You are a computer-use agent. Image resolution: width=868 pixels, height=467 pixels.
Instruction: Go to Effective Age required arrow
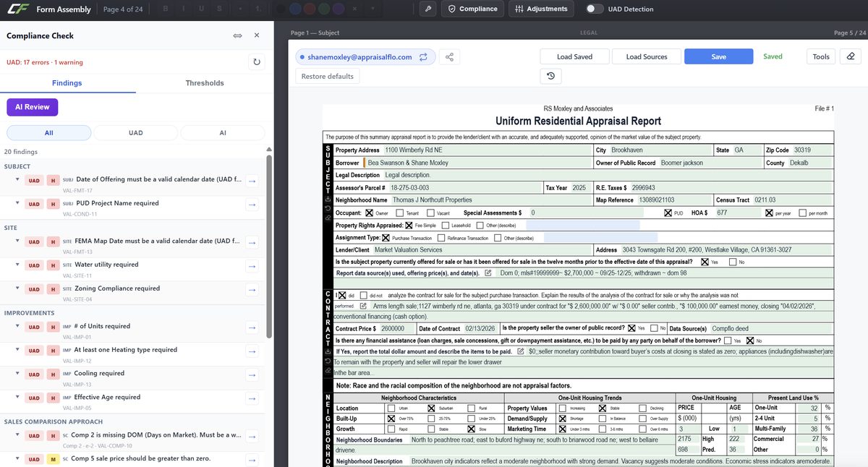click(x=252, y=399)
